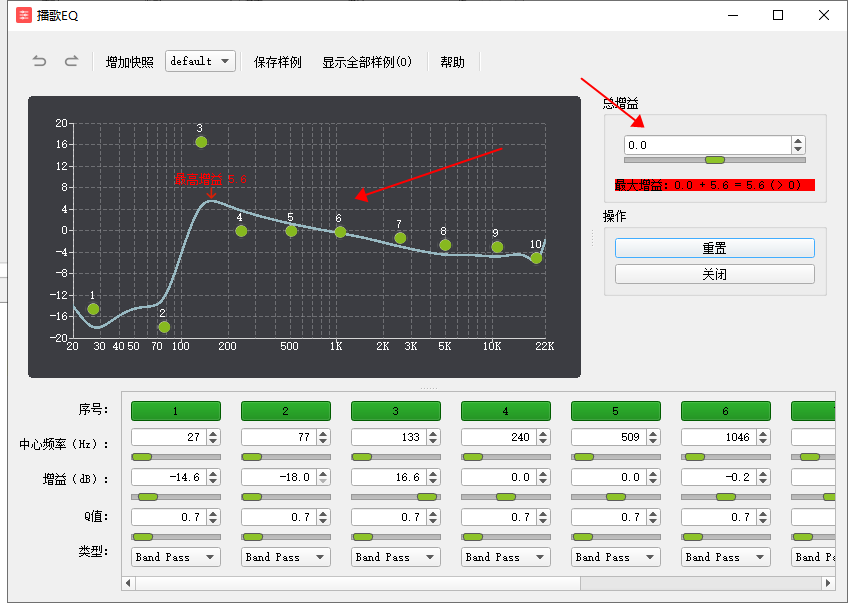This screenshot has height=610, width=855.
Task: Open the default snapshot dropdown
Action: pyautogui.click(x=200, y=61)
